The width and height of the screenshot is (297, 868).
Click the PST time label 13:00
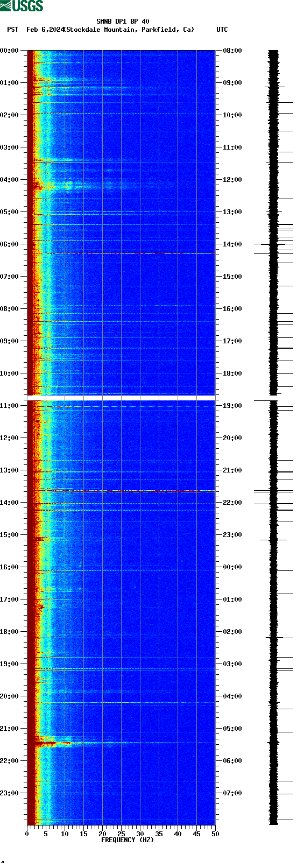tap(10, 470)
